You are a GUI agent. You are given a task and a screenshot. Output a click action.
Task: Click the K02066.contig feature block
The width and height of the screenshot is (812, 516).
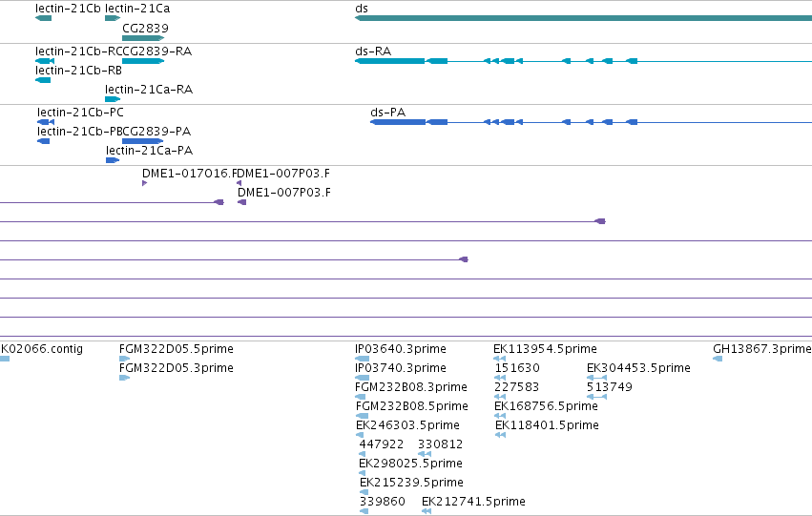click(5, 359)
